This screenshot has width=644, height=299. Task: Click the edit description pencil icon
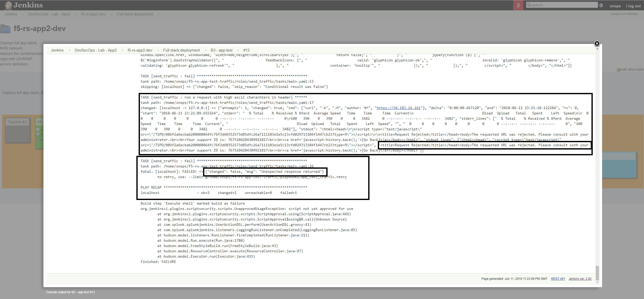click(618, 70)
